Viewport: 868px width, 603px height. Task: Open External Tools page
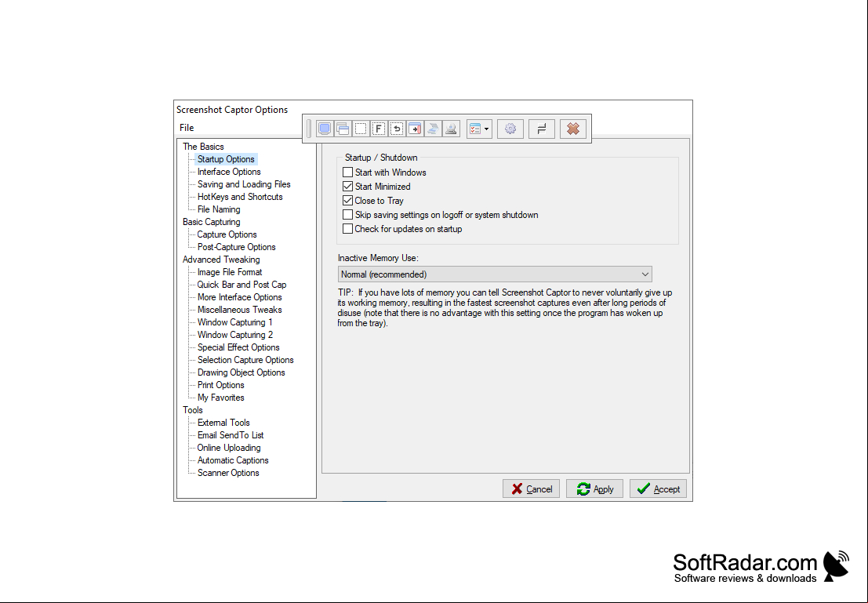pyautogui.click(x=223, y=423)
